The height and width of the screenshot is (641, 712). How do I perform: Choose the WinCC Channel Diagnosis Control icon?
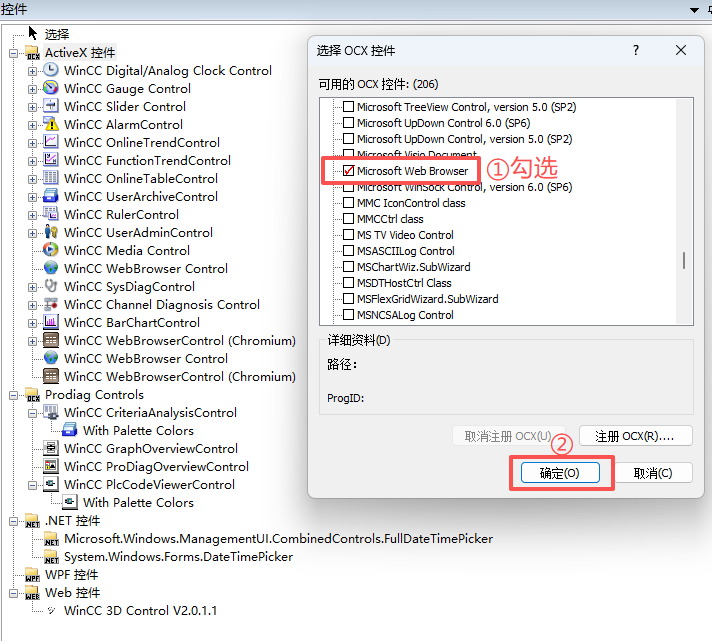coord(50,304)
